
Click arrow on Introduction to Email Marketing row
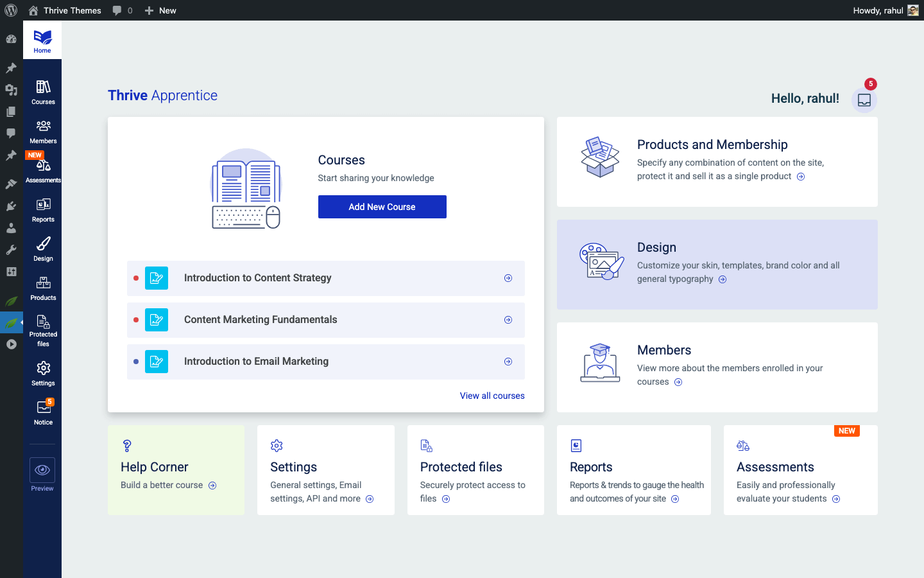[x=508, y=362]
